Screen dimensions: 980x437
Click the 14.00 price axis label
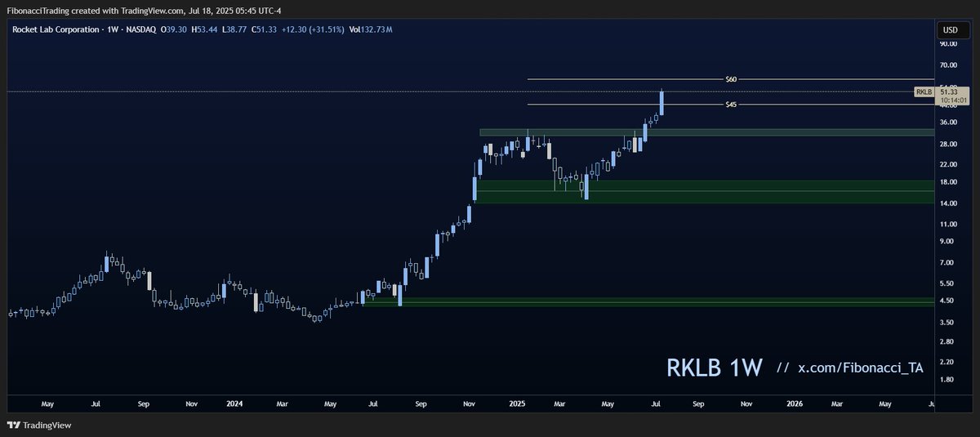click(x=948, y=202)
